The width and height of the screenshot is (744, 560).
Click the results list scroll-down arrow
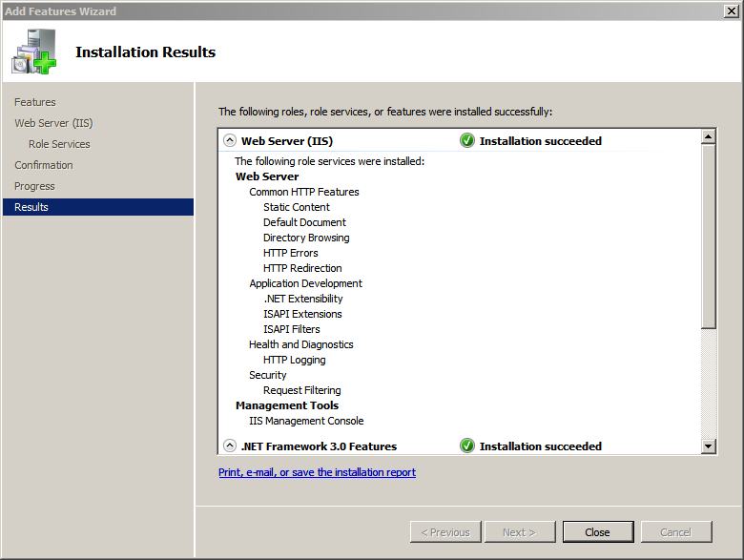coord(708,446)
